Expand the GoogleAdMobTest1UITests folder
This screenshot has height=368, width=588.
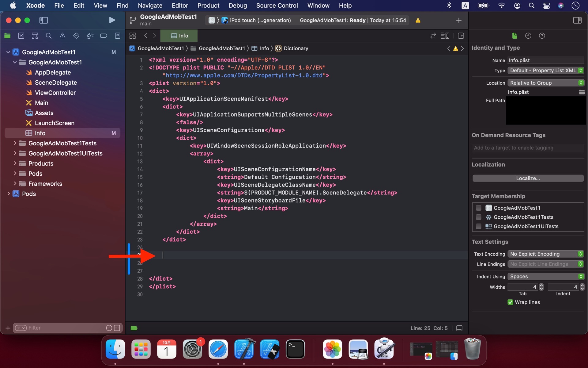15,153
